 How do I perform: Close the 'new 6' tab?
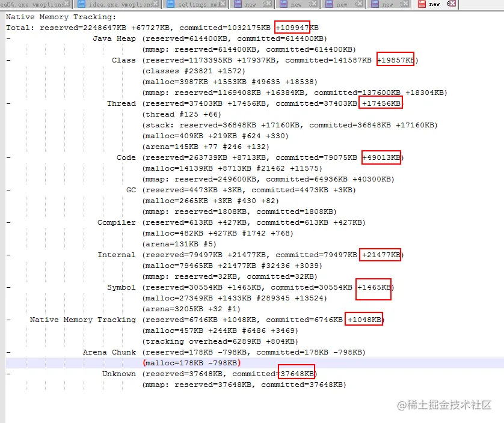click(x=452, y=4)
